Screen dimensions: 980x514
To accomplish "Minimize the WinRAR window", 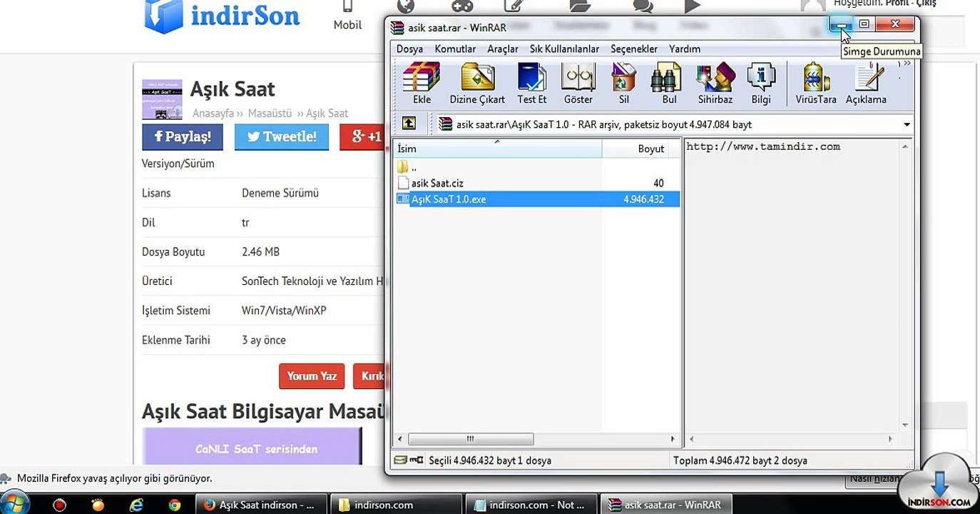I will (842, 24).
